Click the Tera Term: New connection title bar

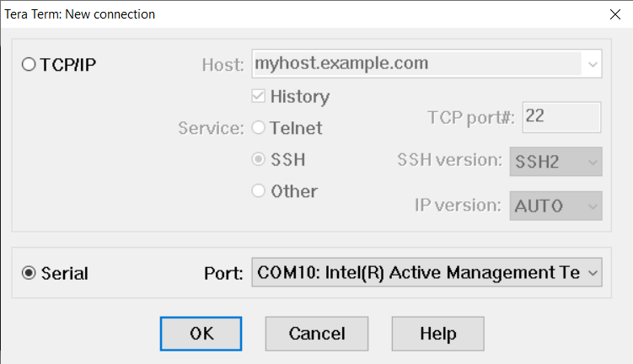[x=253, y=13]
